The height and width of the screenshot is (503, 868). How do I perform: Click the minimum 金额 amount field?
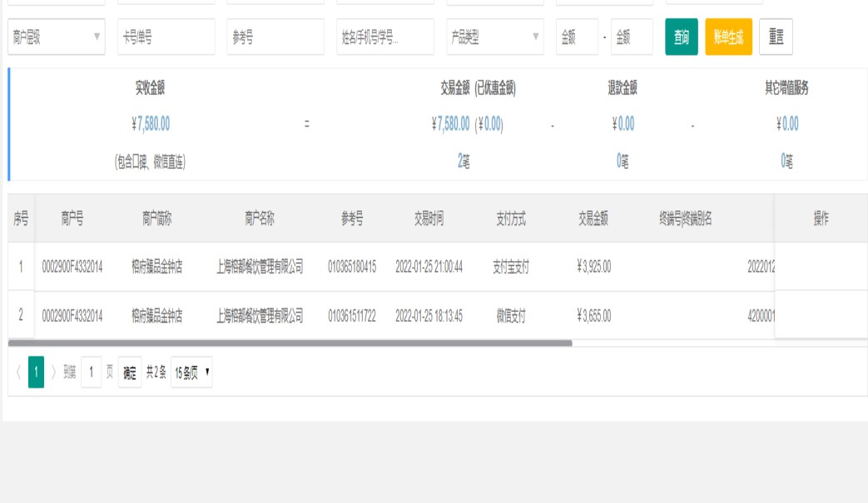click(x=576, y=37)
